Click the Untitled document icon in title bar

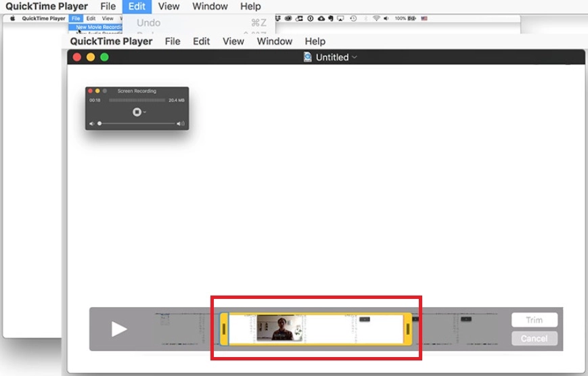tap(308, 57)
